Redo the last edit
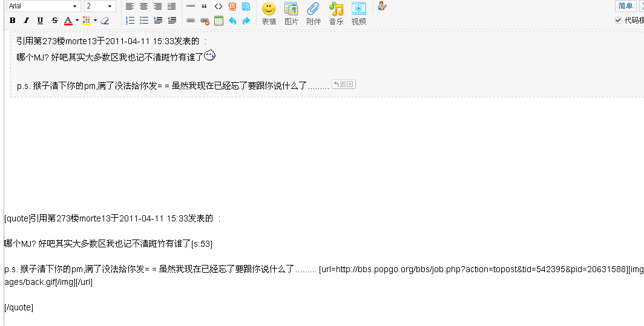The height and width of the screenshot is (326, 644). click(x=246, y=21)
